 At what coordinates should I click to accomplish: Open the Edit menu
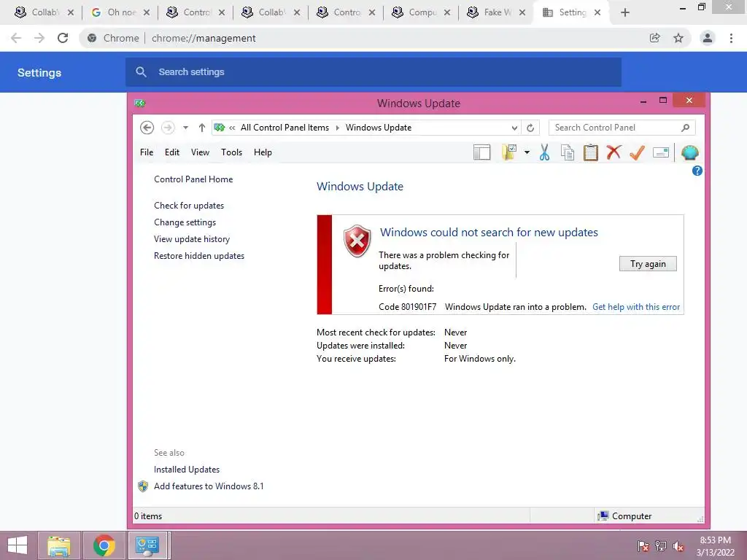pyautogui.click(x=172, y=152)
